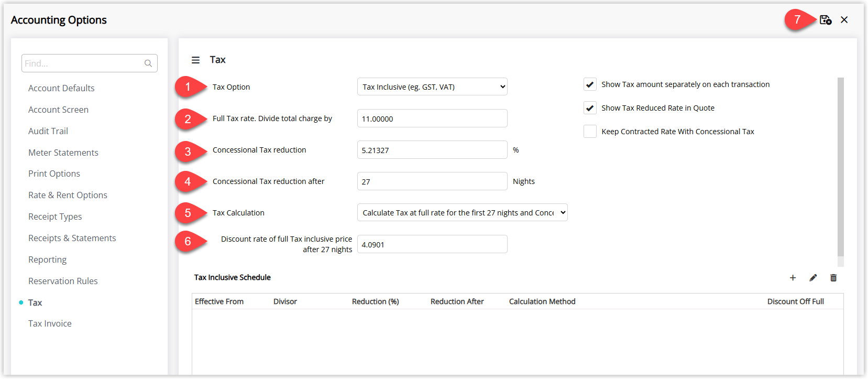868x379 pixels.
Task: Click the hamburger menu icon beside Tax
Action: pos(195,60)
